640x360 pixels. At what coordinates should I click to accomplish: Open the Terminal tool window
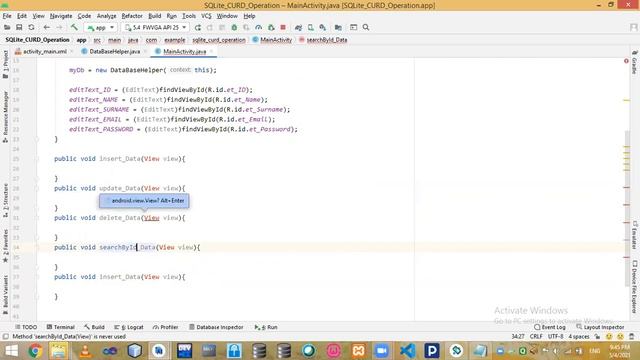pos(60,327)
